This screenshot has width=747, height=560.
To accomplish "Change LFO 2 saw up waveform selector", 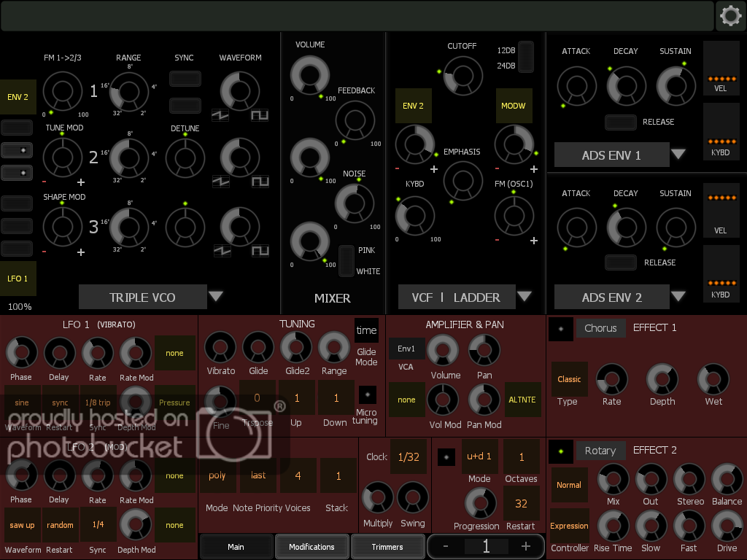I will point(22,525).
